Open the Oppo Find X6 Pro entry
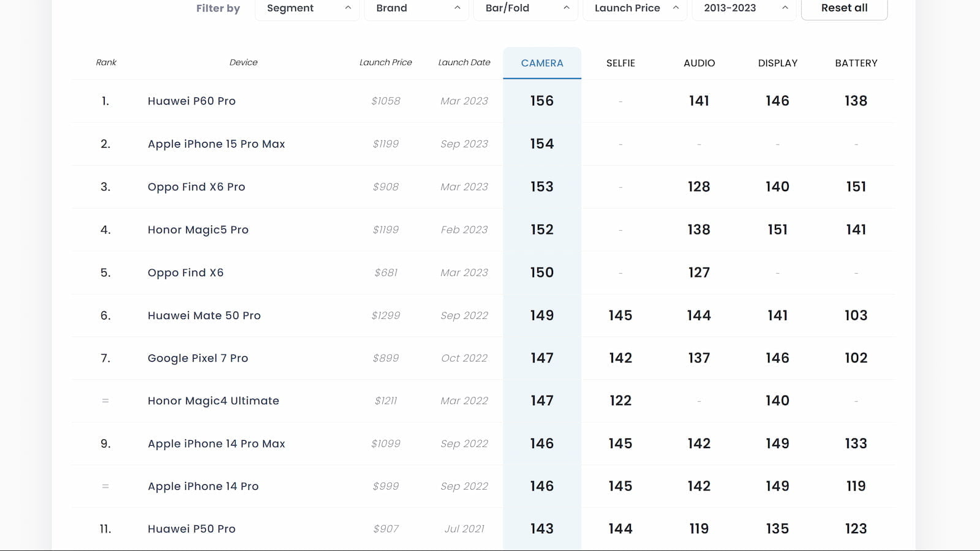Screen dimensions: 980x551 (x=196, y=187)
